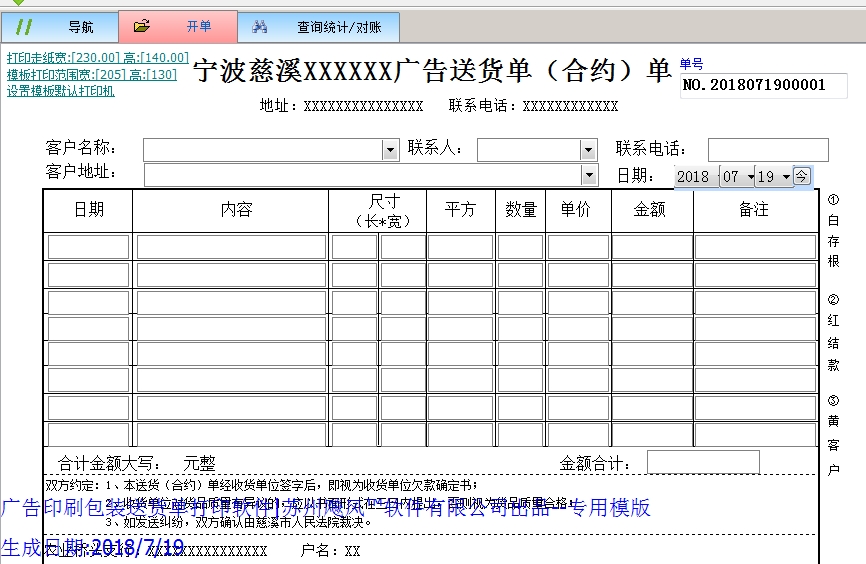Click the 合计金额大写 label

coord(109,463)
